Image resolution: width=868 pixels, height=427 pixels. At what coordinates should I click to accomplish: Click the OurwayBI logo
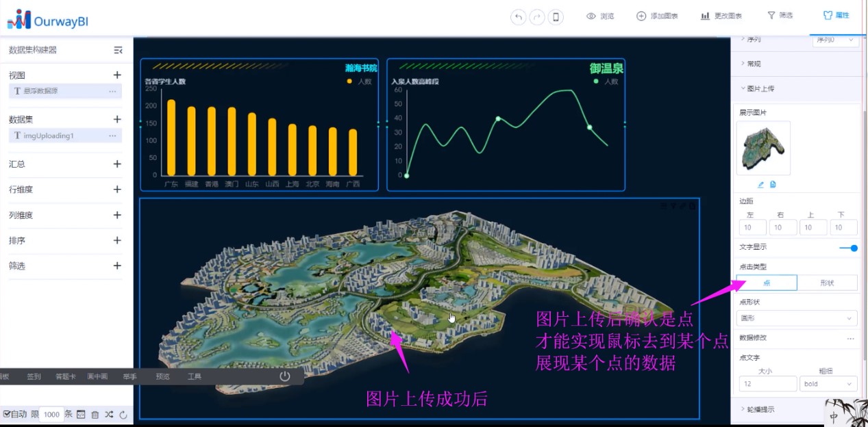[x=48, y=19]
